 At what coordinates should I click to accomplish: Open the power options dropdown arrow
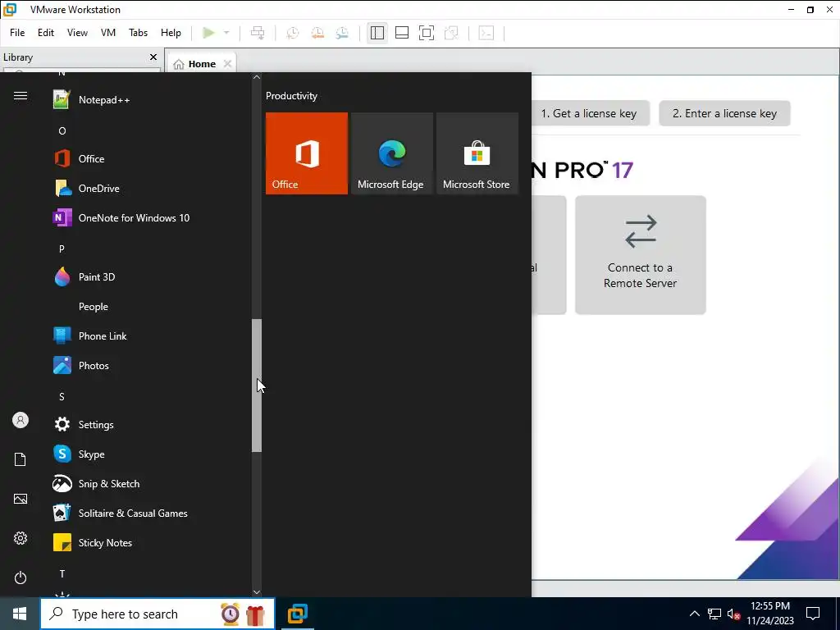(226, 33)
